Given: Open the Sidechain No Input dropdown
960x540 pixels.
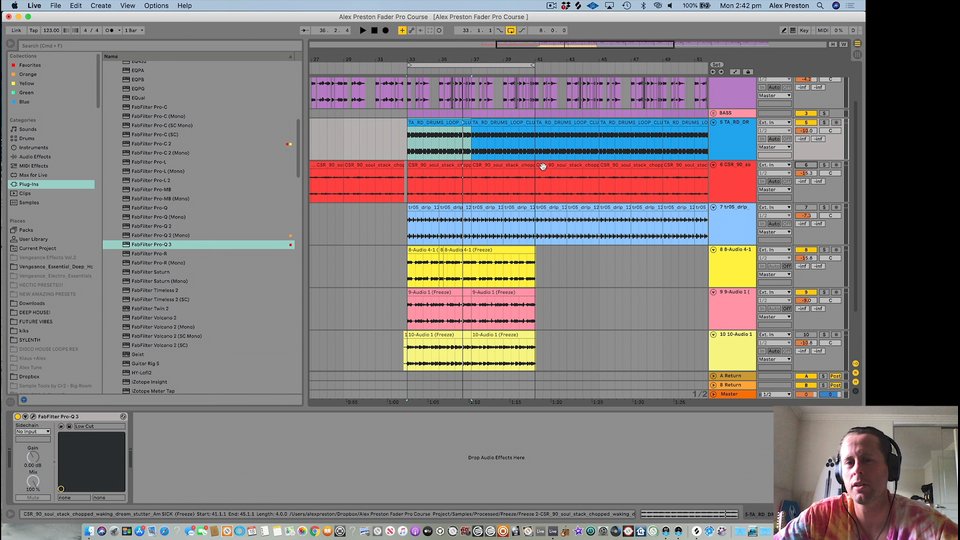Looking at the screenshot, I should 33,432.
